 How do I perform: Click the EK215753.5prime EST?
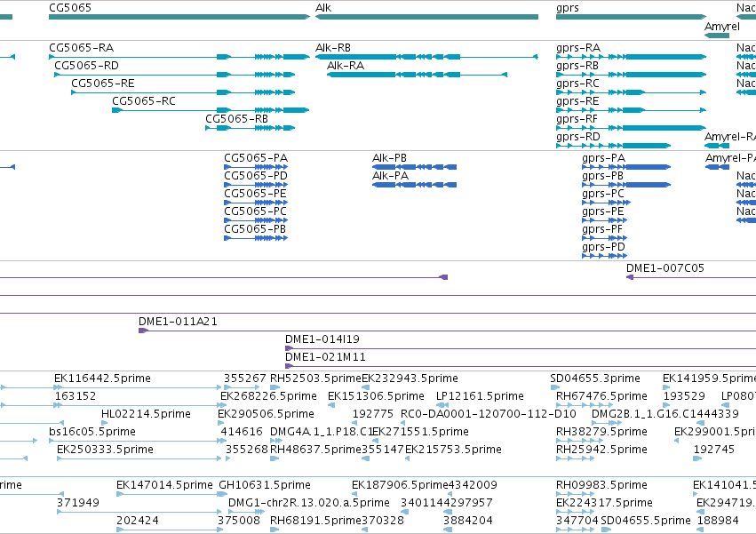coord(408,458)
